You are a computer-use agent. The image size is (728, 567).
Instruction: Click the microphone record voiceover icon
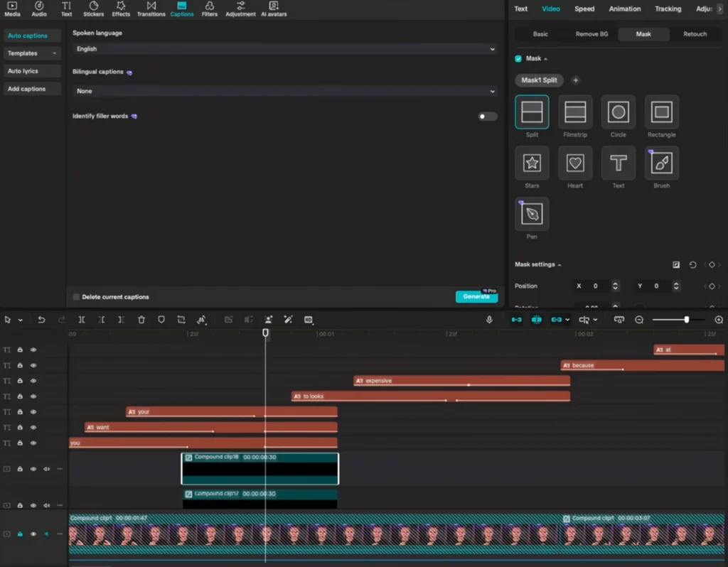[489, 320]
